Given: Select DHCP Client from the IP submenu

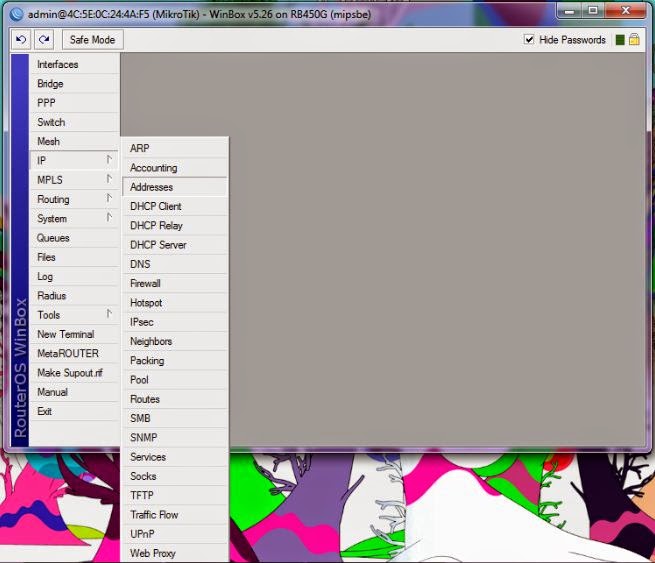Looking at the screenshot, I should tap(175, 206).
